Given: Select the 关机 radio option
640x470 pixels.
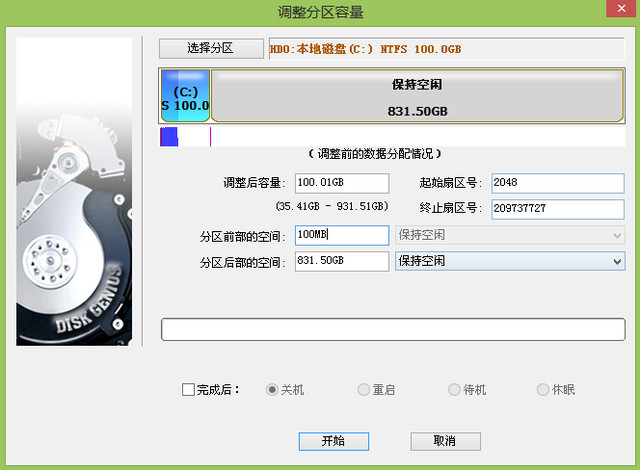Looking at the screenshot, I should (x=272, y=390).
